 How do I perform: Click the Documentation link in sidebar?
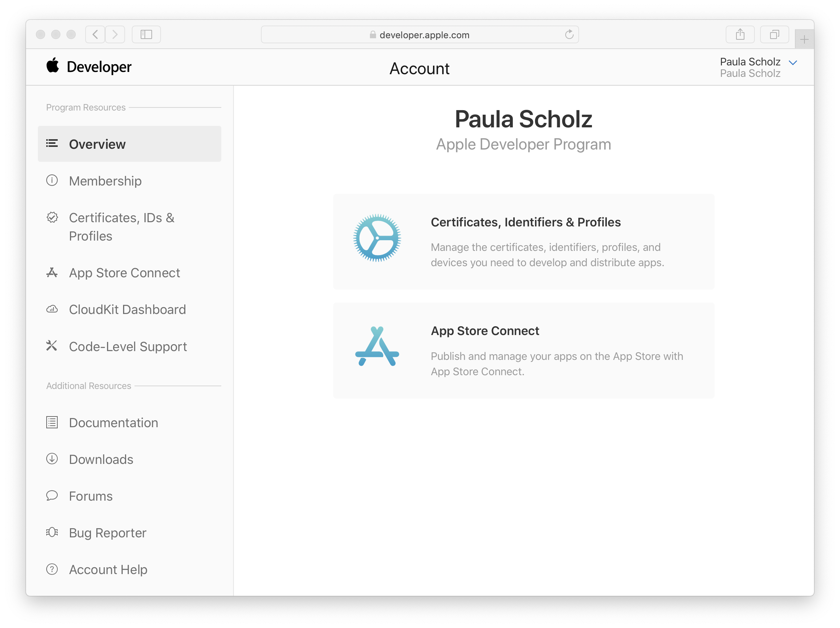[x=114, y=422]
